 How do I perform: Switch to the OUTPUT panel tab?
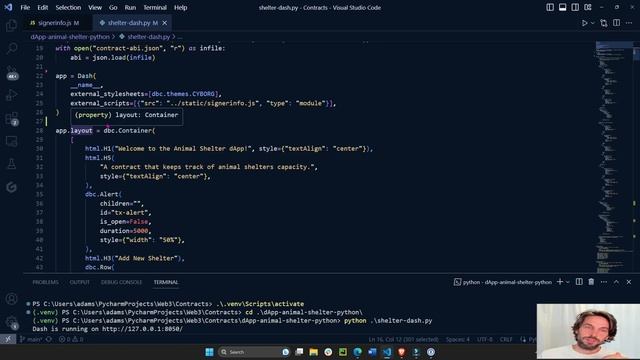point(79,282)
